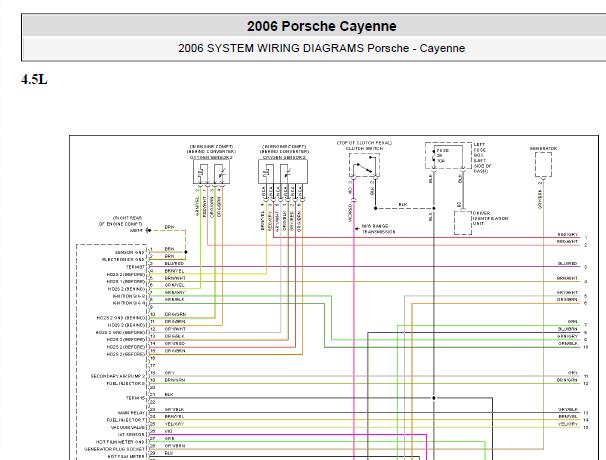The image size is (606, 460).
Task: Click 'GRN/YEL' wire label at pin 6
Action: [x=174, y=285]
